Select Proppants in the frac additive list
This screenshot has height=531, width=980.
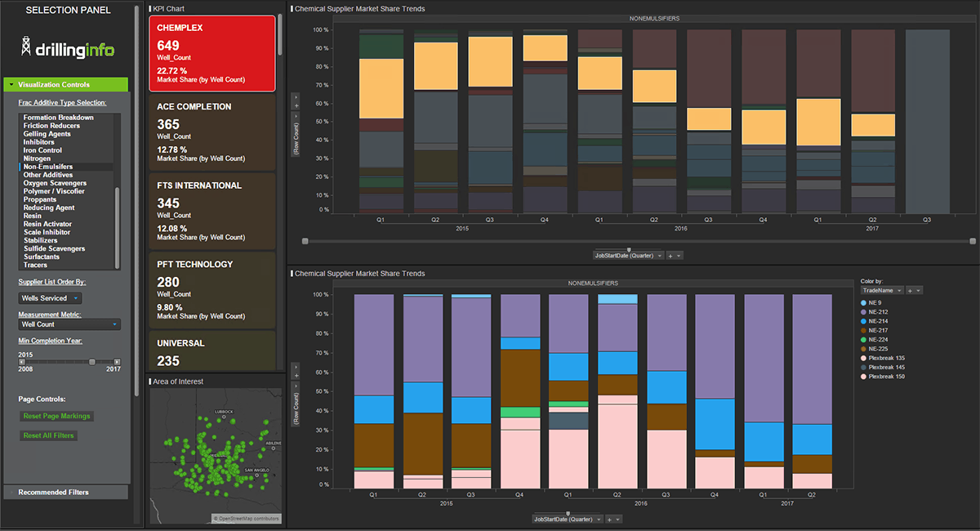[x=40, y=199]
